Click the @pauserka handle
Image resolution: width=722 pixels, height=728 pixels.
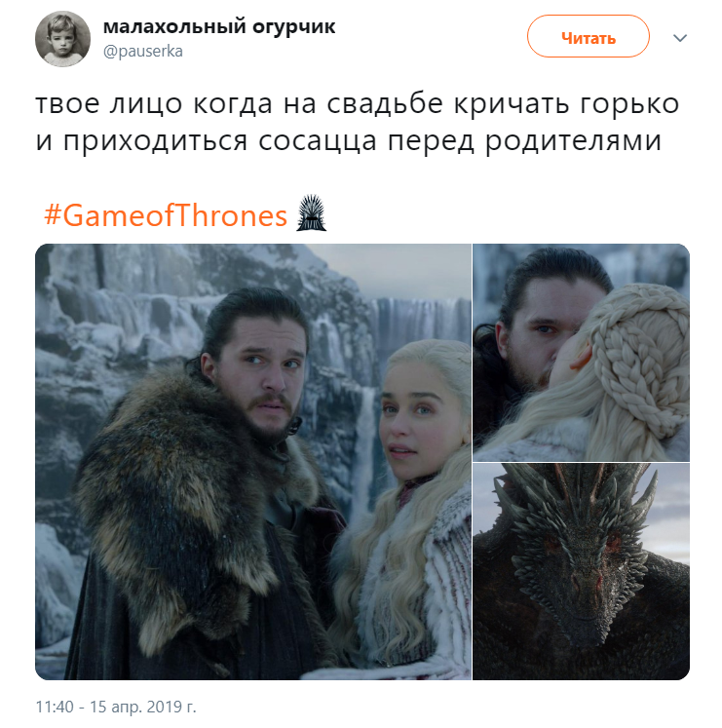[x=143, y=51]
